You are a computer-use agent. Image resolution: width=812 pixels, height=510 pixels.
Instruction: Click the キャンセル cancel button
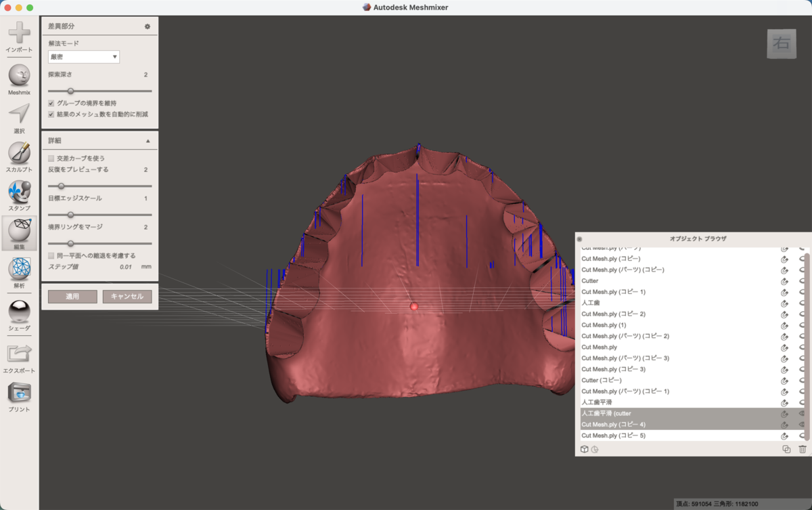(127, 297)
